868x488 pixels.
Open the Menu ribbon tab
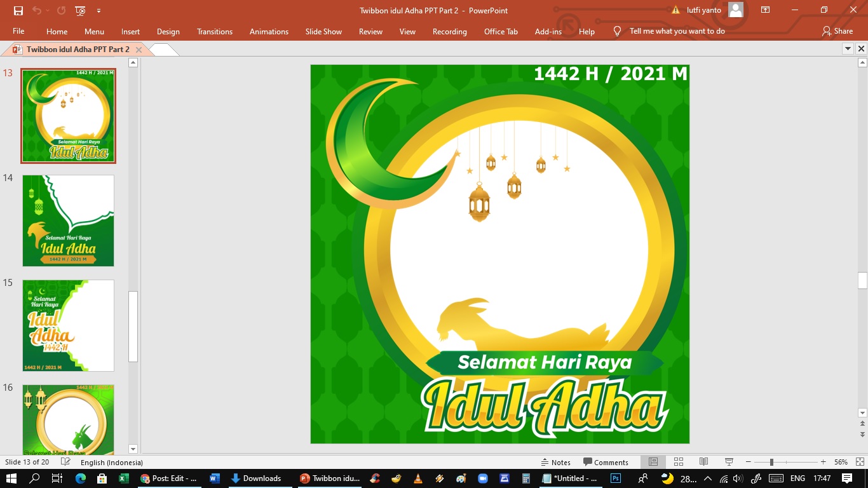[94, 31]
